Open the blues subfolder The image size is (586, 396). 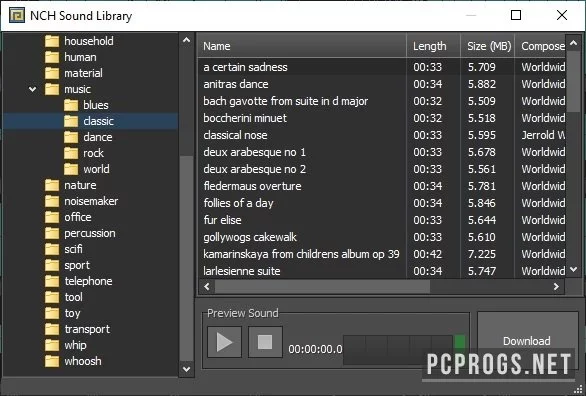[86, 105]
